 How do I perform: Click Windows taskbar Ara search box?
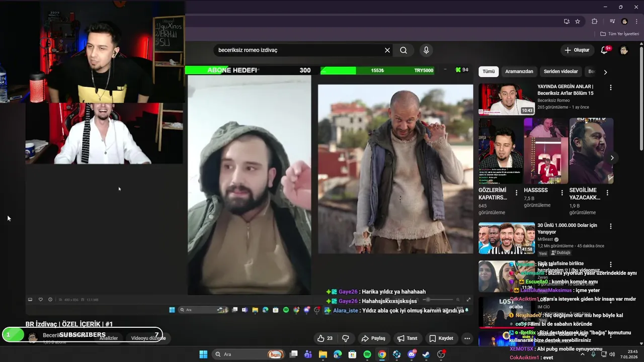[248, 354]
